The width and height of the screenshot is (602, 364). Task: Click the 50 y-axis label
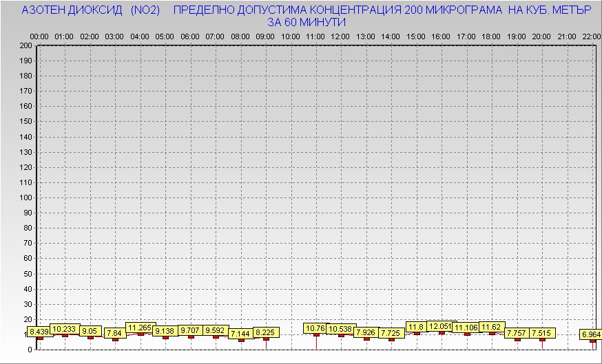click(28, 273)
